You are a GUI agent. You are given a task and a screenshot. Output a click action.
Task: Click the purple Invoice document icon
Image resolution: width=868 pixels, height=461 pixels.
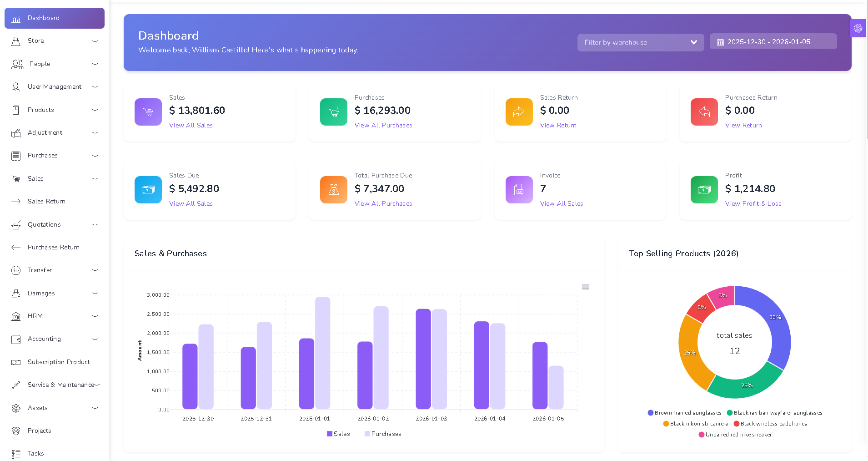[x=519, y=190]
